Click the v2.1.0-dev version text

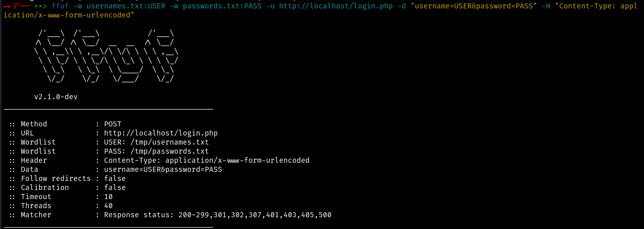(x=56, y=97)
